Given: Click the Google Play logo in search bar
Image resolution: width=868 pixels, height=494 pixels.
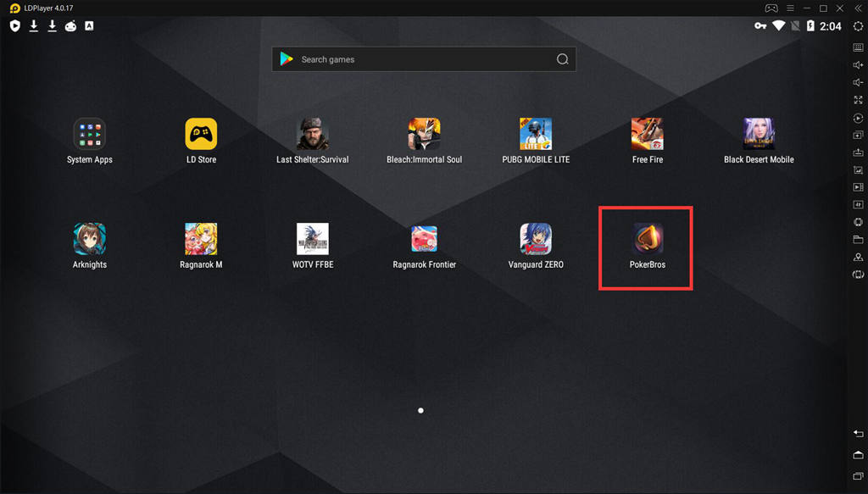Looking at the screenshot, I should pos(287,59).
